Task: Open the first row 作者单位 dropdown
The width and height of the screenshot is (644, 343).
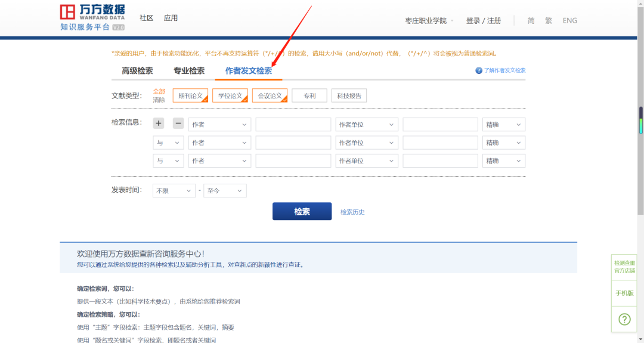Action: click(x=367, y=125)
